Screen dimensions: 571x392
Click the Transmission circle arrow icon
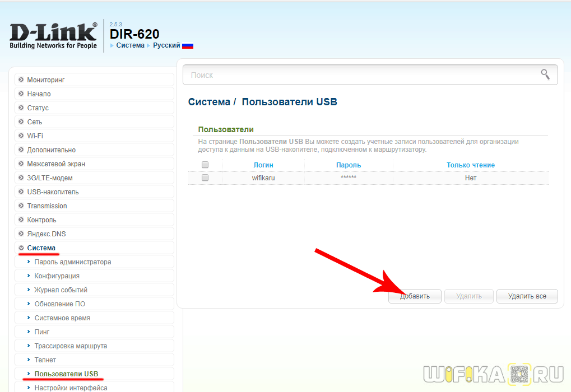[x=21, y=206]
